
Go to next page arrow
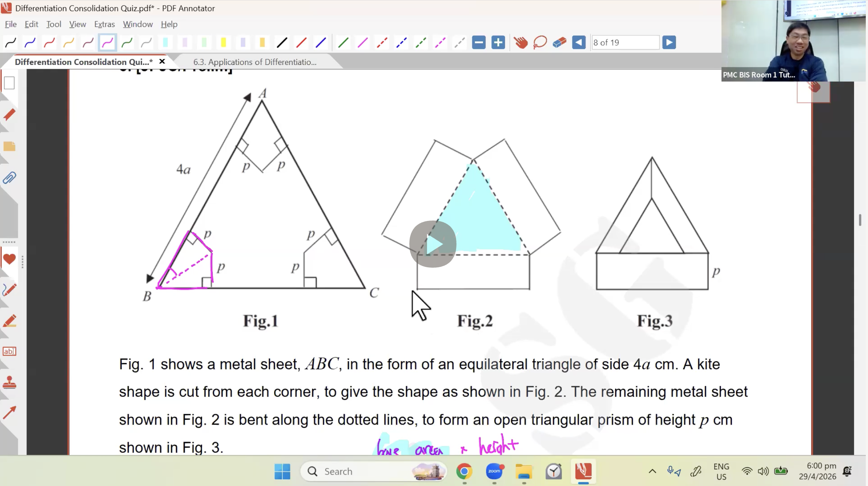(x=669, y=42)
